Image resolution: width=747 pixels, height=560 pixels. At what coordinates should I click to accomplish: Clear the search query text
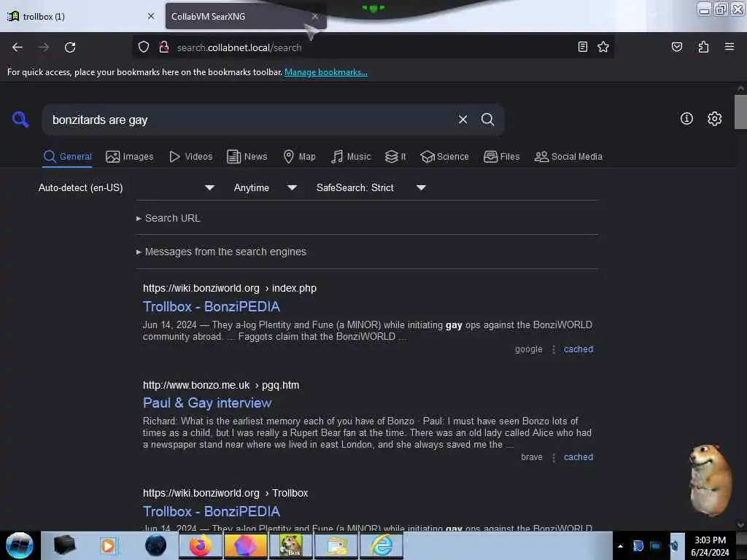tap(462, 120)
